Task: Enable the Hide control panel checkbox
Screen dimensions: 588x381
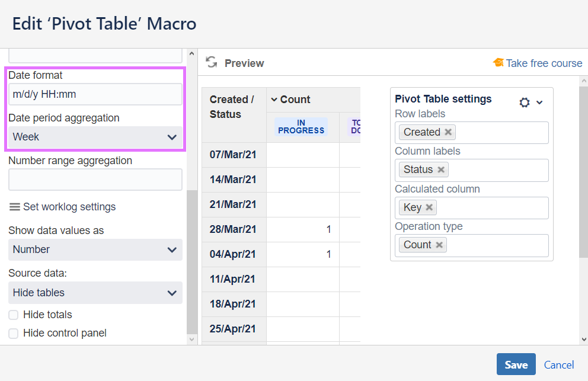Action: pos(14,333)
